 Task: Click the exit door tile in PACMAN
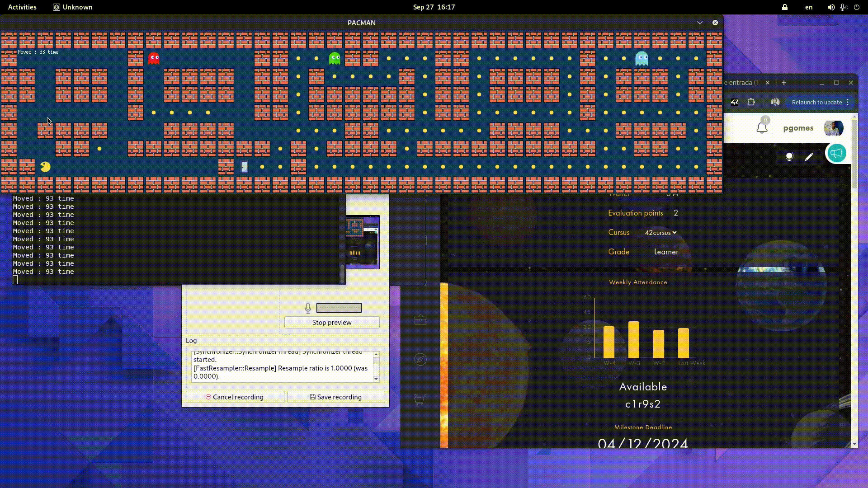(x=244, y=167)
